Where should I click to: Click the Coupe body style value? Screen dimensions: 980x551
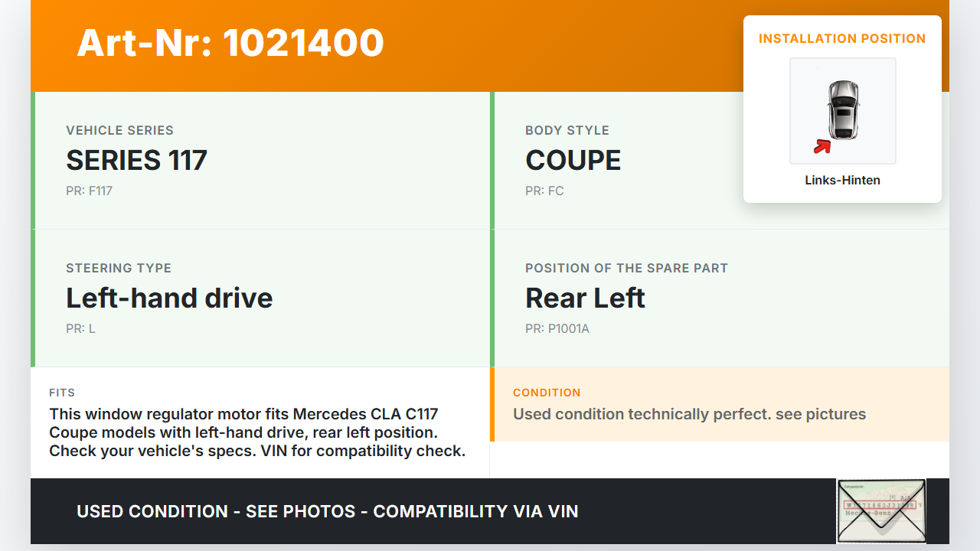[573, 160]
